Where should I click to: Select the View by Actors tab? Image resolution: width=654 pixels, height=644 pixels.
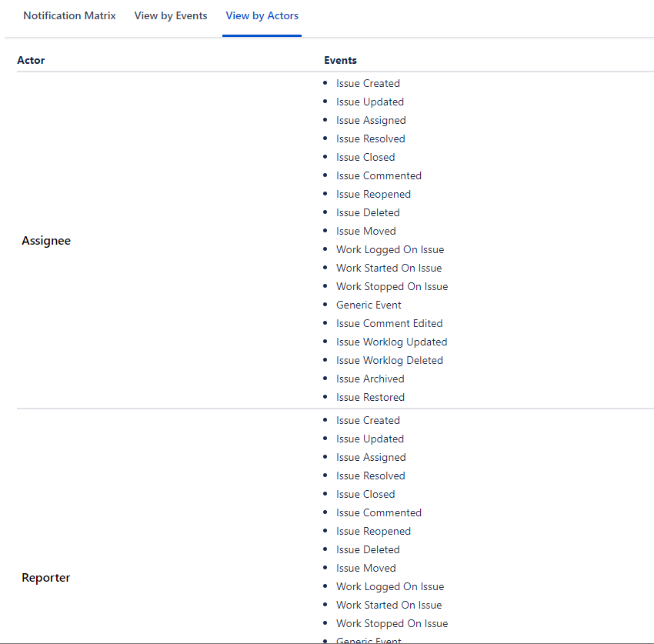coord(262,16)
